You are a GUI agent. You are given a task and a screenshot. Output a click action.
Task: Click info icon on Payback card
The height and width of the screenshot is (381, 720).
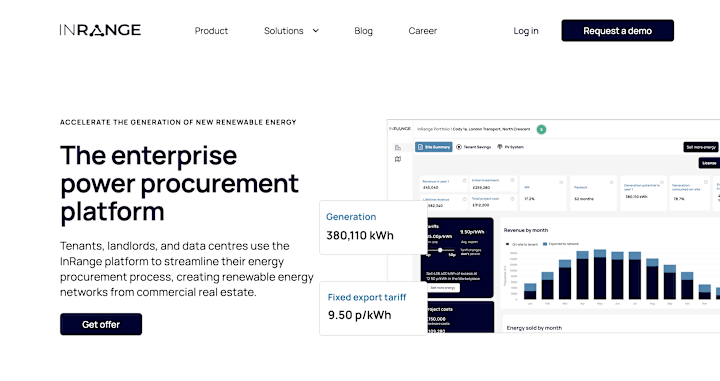click(611, 182)
